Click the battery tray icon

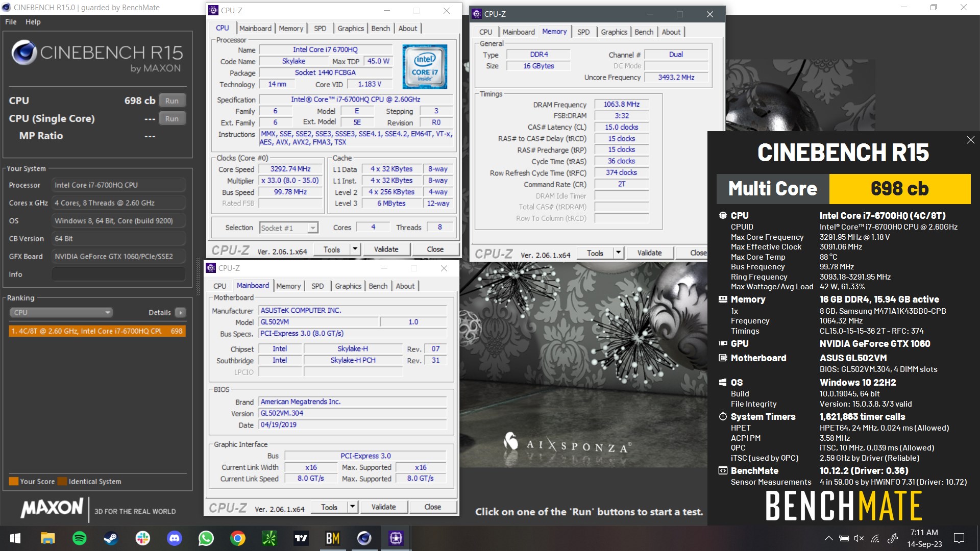tap(844, 538)
